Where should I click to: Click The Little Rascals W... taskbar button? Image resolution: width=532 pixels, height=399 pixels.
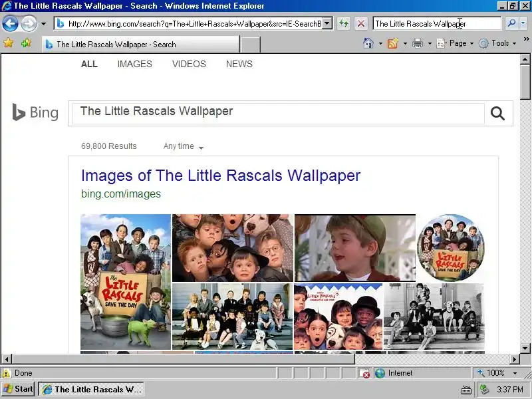(91, 389)
